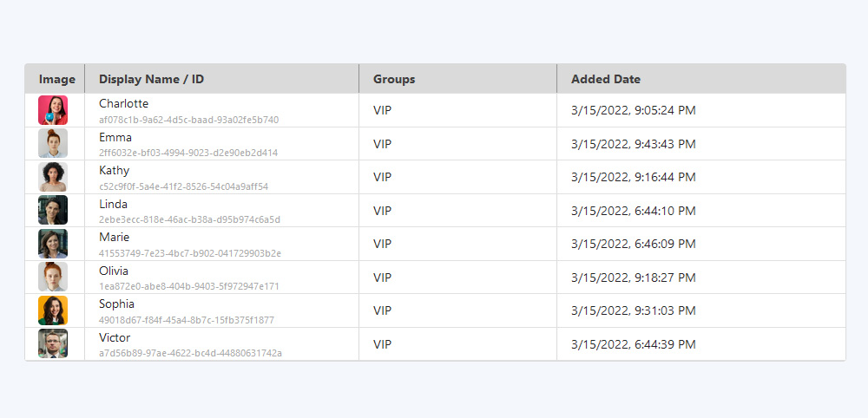
Task: Click Charlotte's profile picture thumbnail
Action: click(53, 110)
